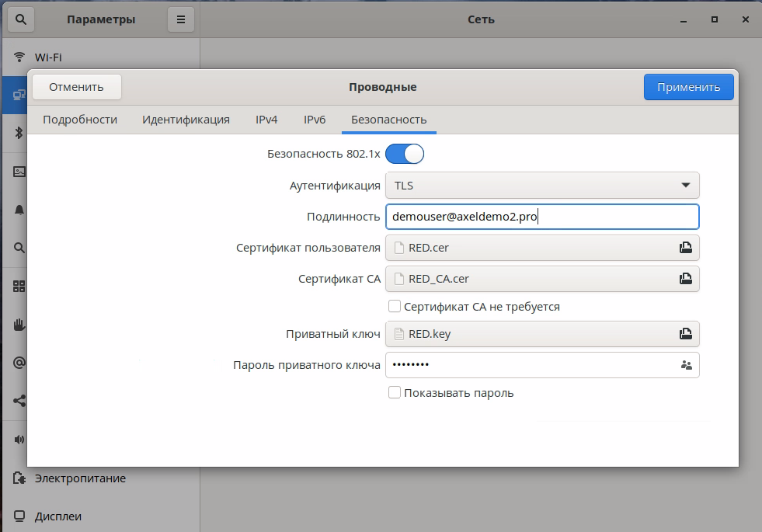Click the password storage icon in key password field
This screenshot has height=532, width=762.
point(685,365)
